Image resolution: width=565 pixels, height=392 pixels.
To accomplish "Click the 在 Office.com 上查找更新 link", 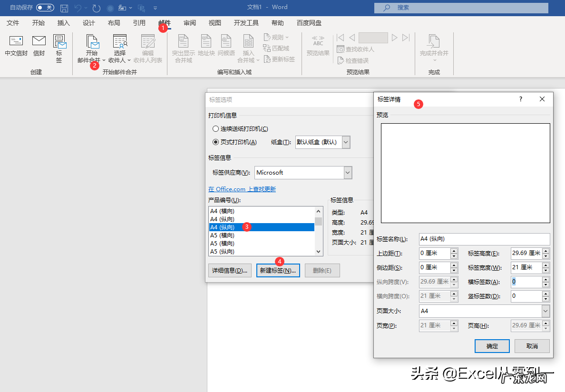I will pyautogui.click(x=242, y=188).
